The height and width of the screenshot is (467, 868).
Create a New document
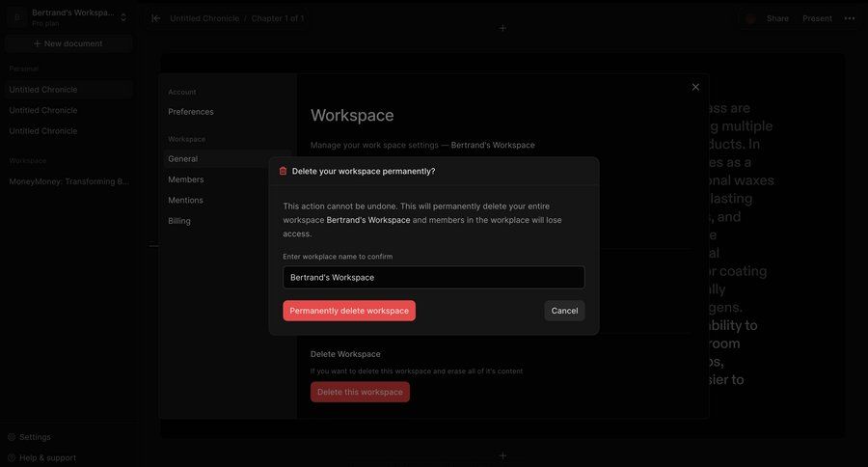pyautogui.click(x=68, y=43)
